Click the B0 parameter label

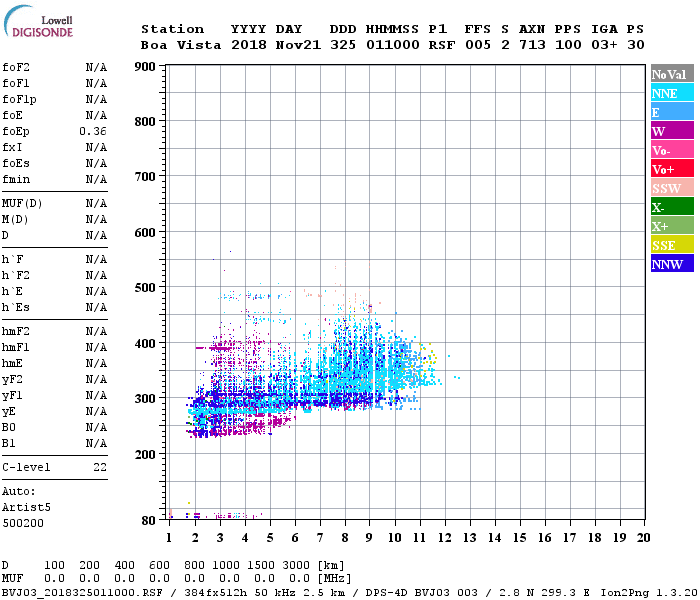[8, 427]
